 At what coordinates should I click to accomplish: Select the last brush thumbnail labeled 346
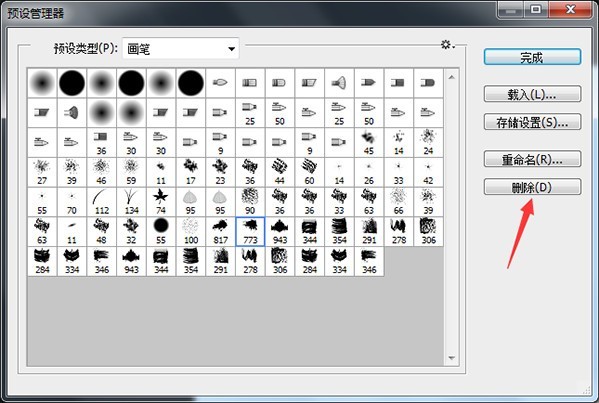[369, 261]
